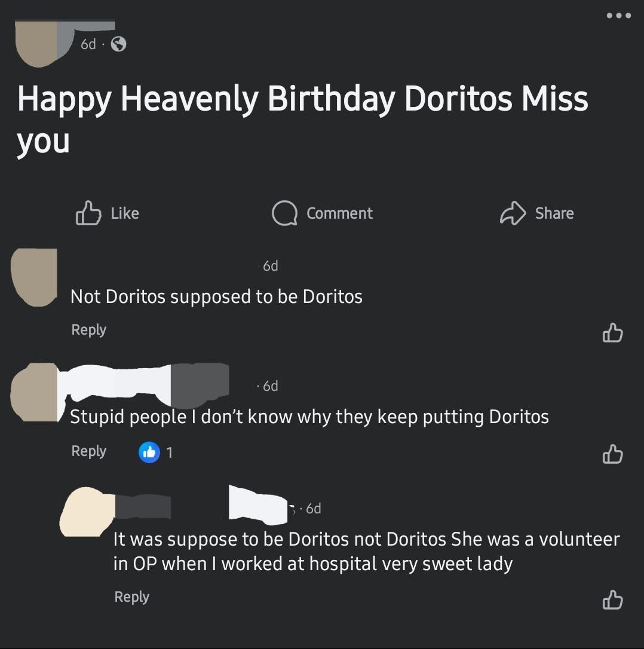Image resolution: width=644 pixels, height=649 pixels.
Task: Open the three-dot post options menu
Action: 618,16
